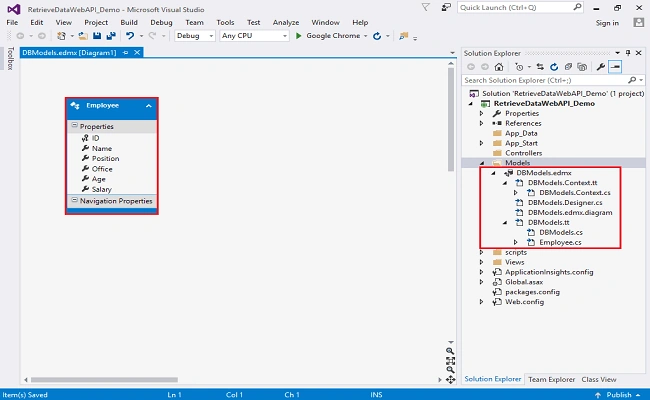Expand the Views folder arrow
Viewport: 650px width, 400px height.
[481, 262]
